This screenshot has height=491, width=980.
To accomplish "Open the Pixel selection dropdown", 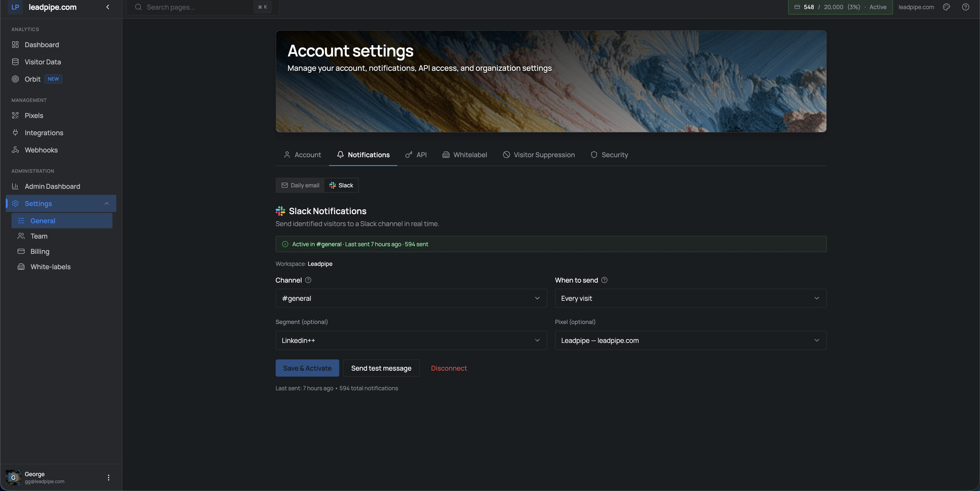I will pos(690,340).
